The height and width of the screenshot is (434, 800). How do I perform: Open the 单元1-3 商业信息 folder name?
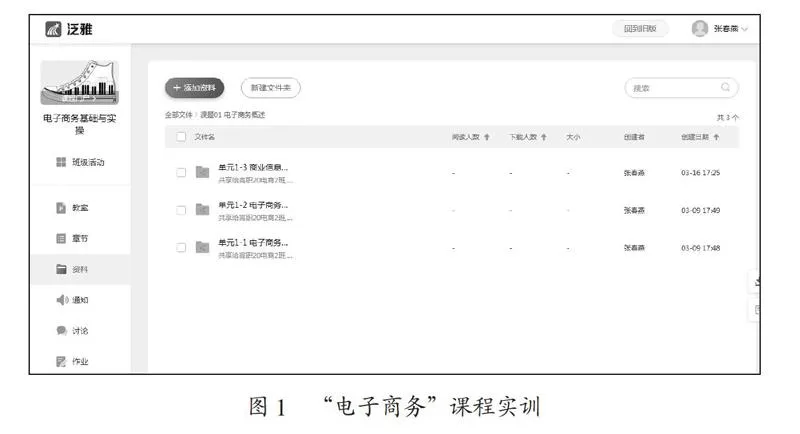coord(253,167)
